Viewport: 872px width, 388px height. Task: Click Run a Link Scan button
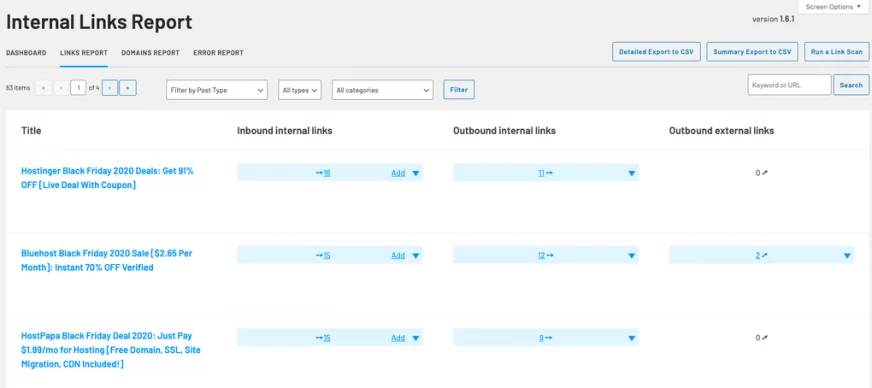click(x=836, y=52)
